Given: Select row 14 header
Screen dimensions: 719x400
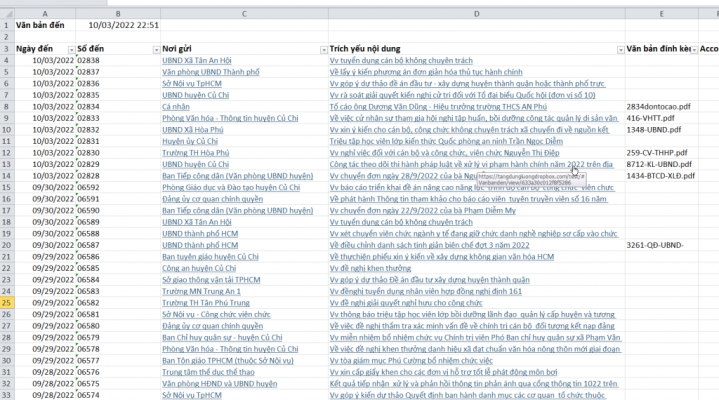Looking at the screenshot, I should coord(7,176).
